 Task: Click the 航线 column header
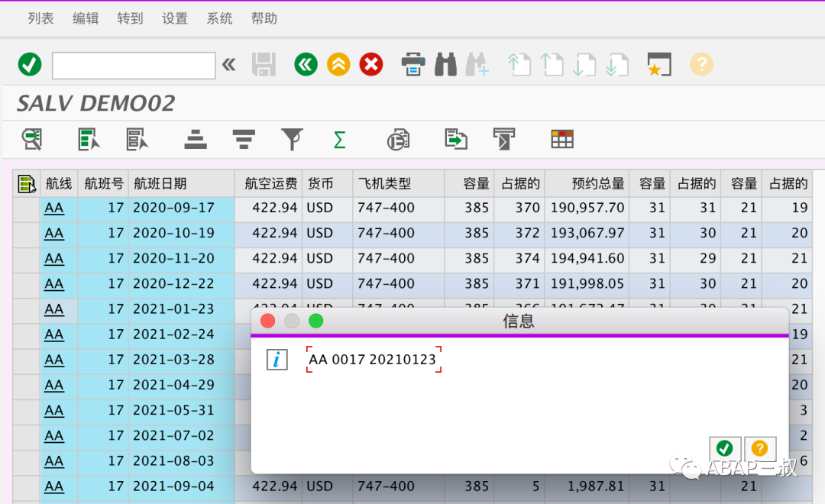click(59, 183)
